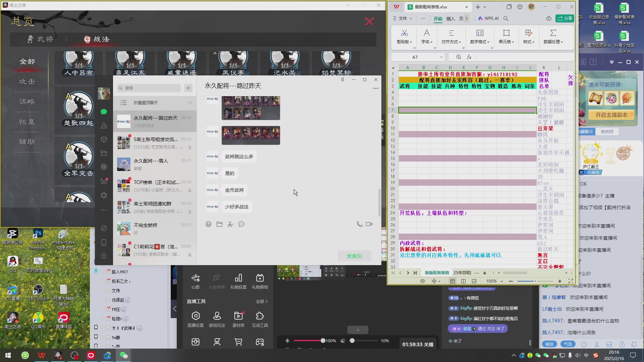Switch to 武将 tab in game overview
Image resolution: width=644 pixels, height=362 pixels.
40,39
